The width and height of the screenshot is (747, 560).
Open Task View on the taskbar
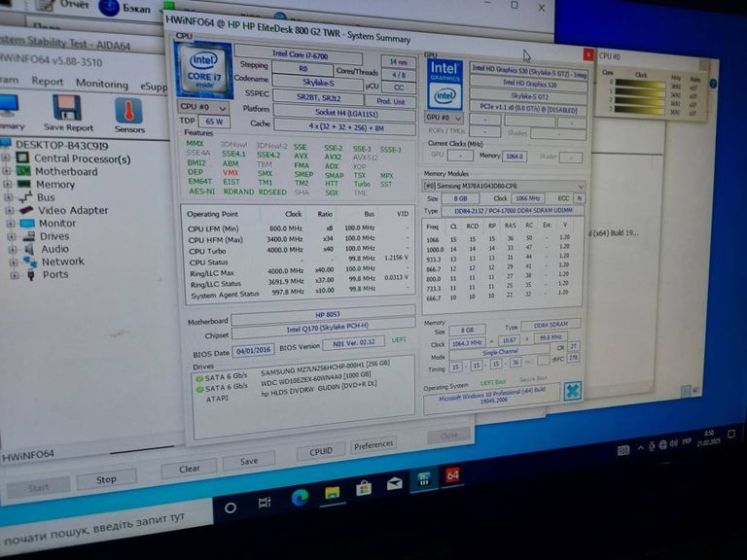[265, 503]
